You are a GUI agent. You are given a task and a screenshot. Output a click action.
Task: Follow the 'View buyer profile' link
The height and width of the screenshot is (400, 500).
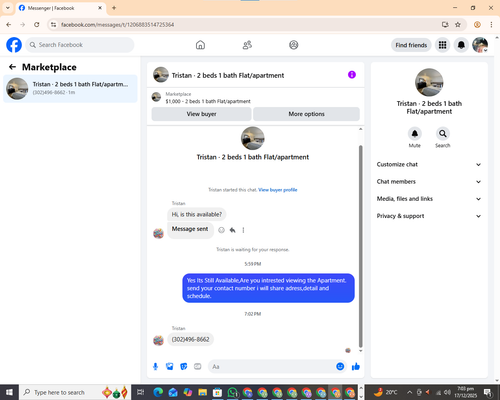click(278, 190)
